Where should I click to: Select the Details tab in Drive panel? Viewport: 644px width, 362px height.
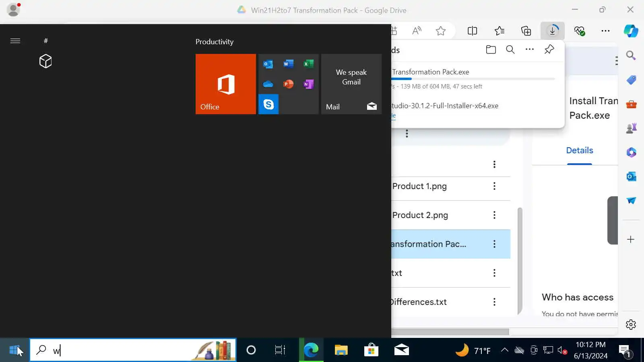[580, 150]
